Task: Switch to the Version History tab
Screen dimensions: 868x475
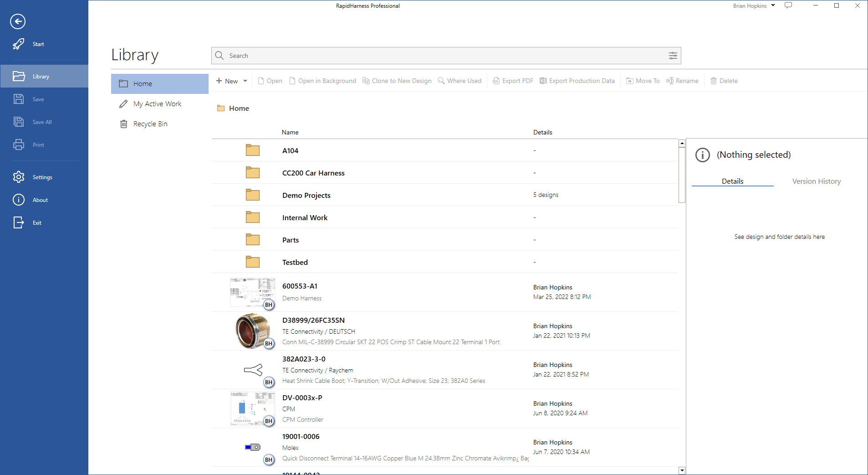Action: [817, 181]
